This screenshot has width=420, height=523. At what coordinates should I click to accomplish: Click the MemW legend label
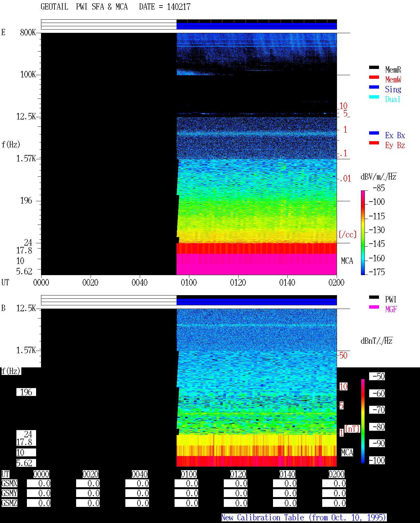point(393,79)
